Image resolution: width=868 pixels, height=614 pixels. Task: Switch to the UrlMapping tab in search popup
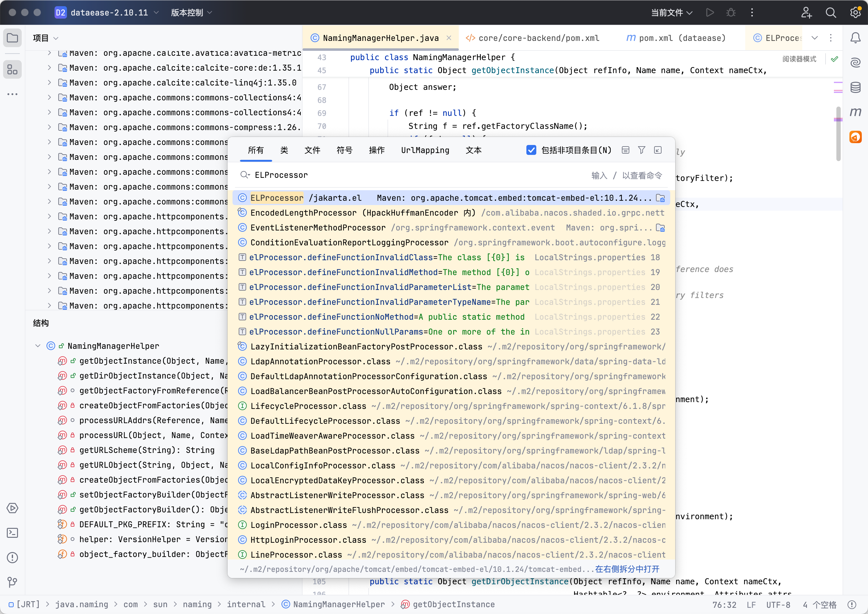pos(425,150)
